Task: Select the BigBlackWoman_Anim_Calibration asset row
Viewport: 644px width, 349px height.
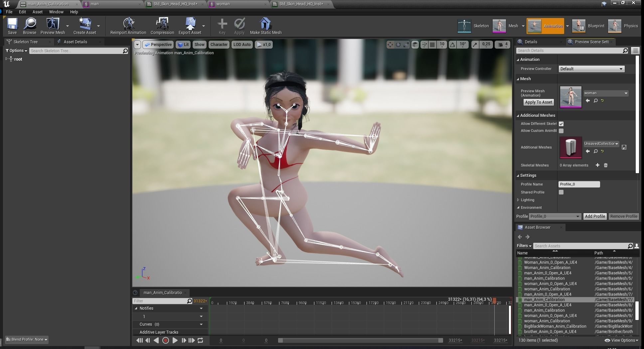Action: (x=575, y=326)
